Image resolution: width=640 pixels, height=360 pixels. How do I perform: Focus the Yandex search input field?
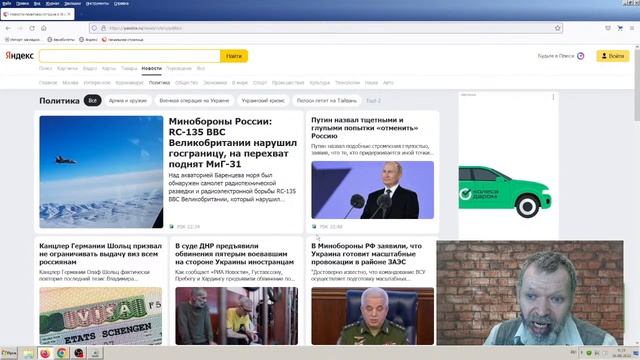tap(130, 56)
